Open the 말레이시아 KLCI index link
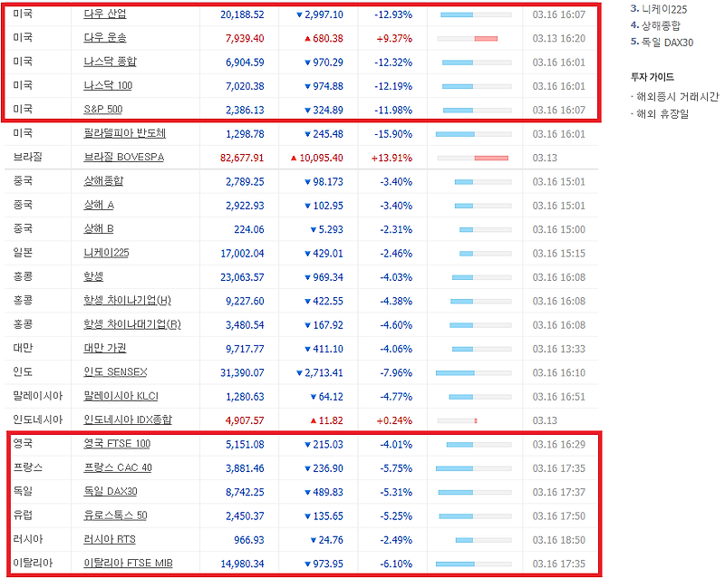Viewport: 725px width, 588px height. [121, 397]
